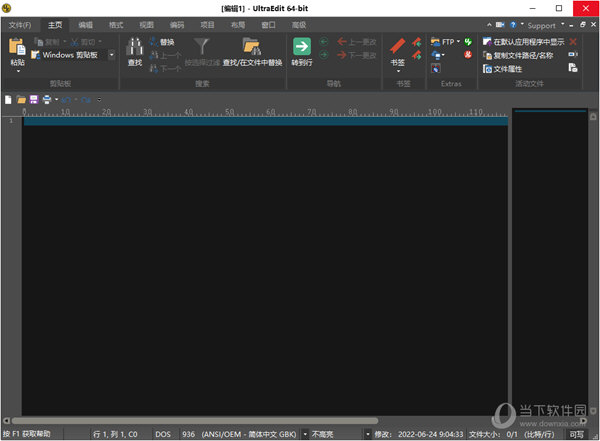600x441 pixels.
Task: Click the bottom Extras tool icon below cloud
Action: click(x=435, y=69)
